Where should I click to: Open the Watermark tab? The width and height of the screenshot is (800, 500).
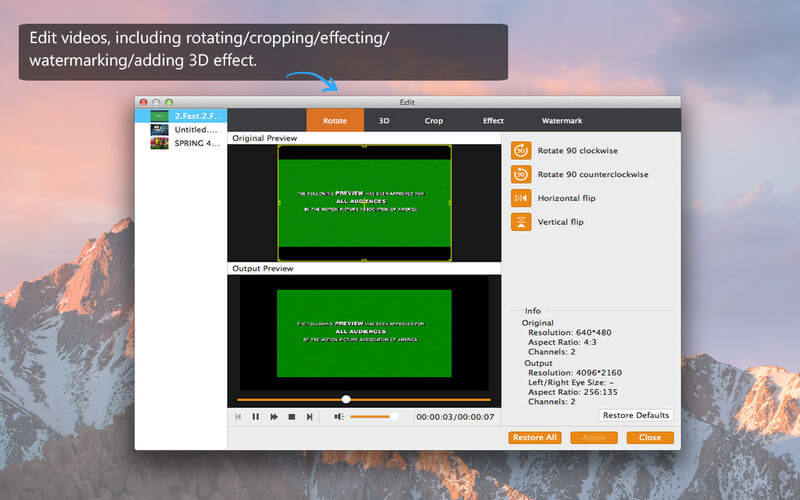coord(562,121)
